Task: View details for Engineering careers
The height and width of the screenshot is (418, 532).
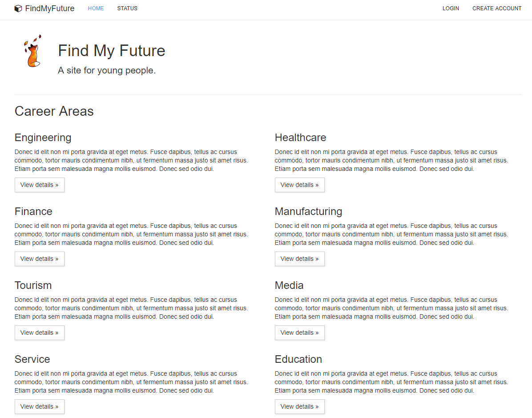Action: (39, 185)
